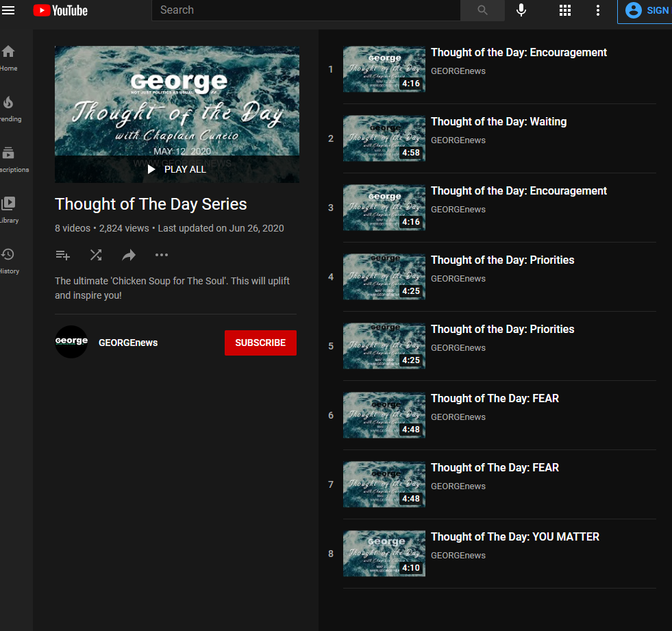Click title of video 1 Encouragement
The width and height of the screenshot is (672, 631).
pyautogui.click(x=519, y=52)
